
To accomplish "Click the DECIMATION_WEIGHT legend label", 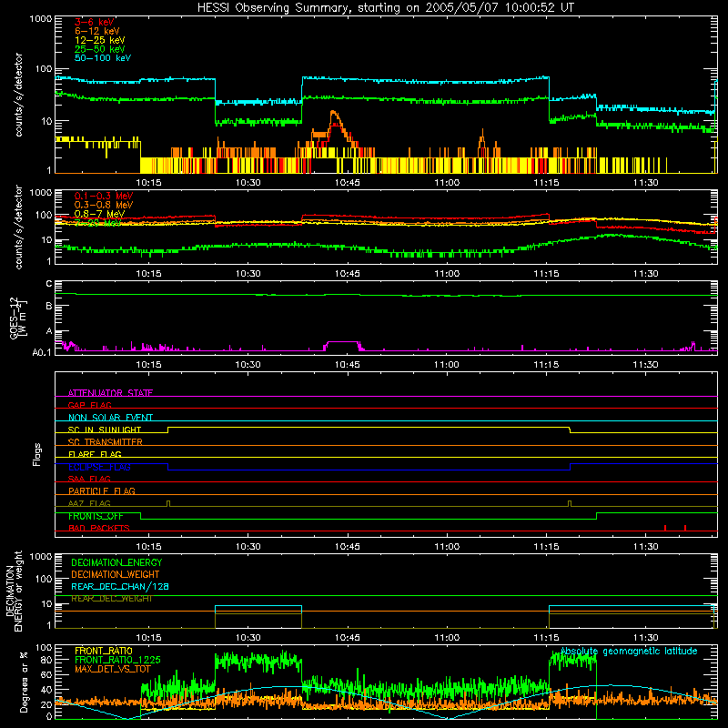I will pyautogui.click(x=116, y=575).
